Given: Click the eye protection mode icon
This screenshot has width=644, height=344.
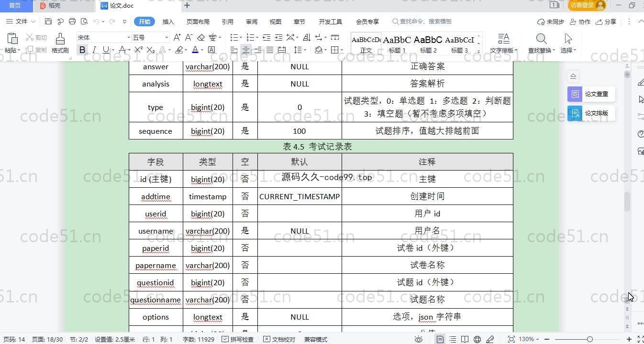Looking at the screenshot, I should coord(419,339).
